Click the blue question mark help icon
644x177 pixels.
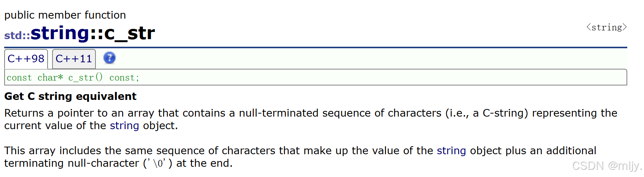tap(109, 58)
